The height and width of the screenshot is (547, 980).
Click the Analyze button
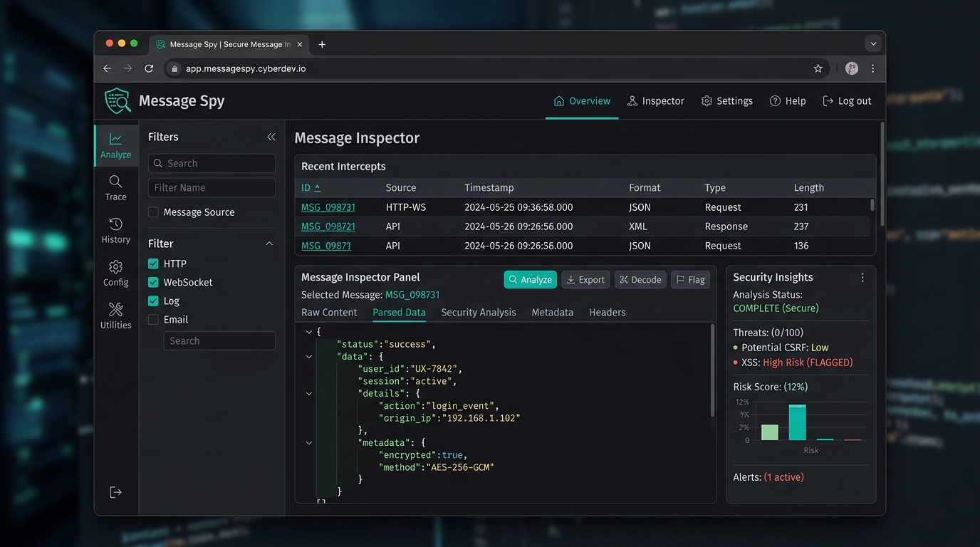(x=530, y=279)
